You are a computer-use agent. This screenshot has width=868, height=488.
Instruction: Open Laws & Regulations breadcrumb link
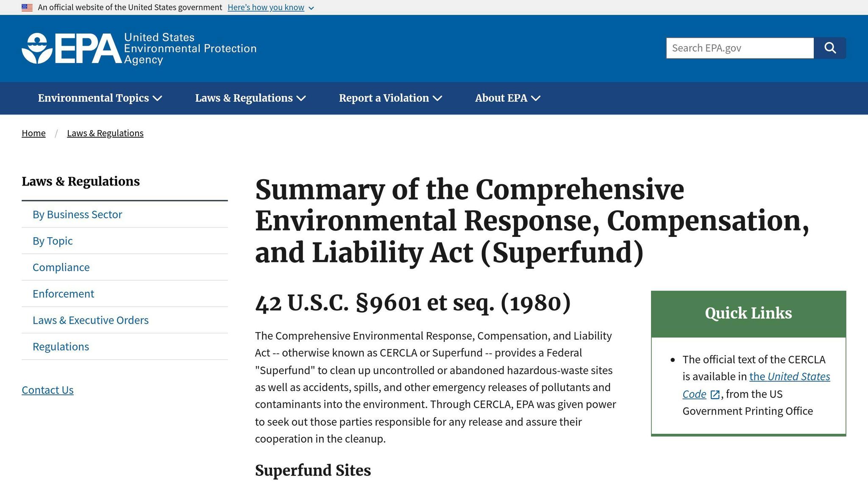pyautogui.click(x=105, y=133)
